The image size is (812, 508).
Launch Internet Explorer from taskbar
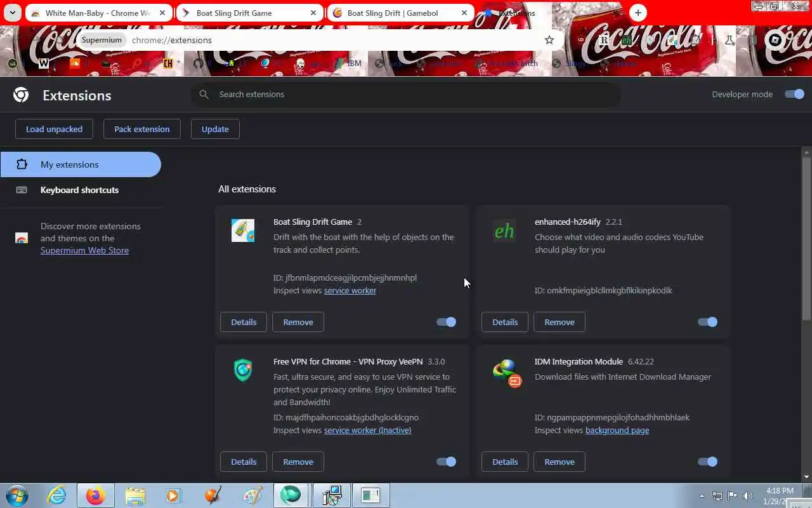[x=57, y=495]
